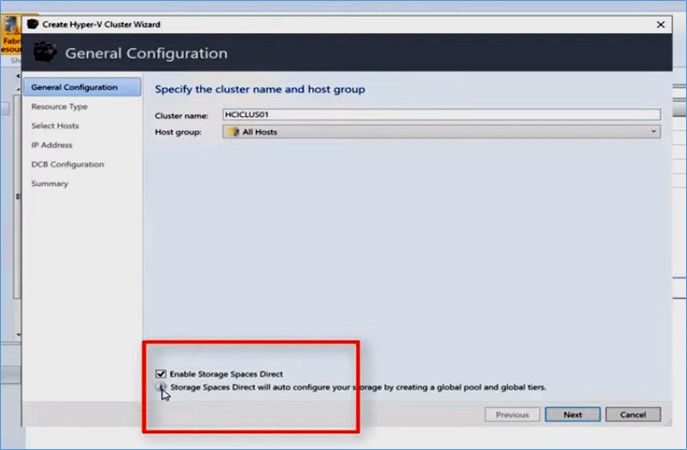This screenshot has width=687, height=450.
Task: Click the 'Cluster name:' label
Action: (x=181, y=116)
